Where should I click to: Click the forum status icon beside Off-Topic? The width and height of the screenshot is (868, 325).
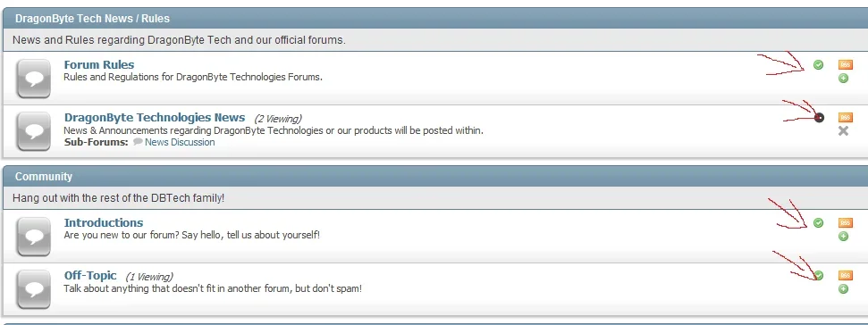click(x=34, y=289)
